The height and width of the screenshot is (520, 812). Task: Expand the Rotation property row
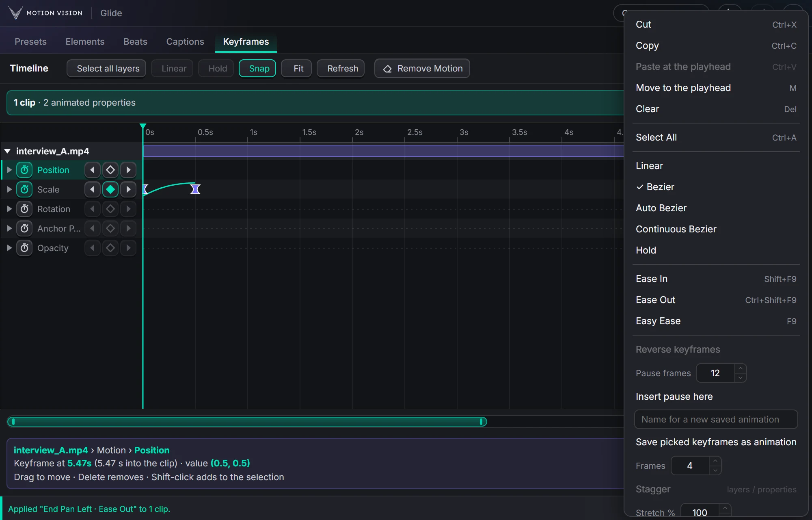9,209
